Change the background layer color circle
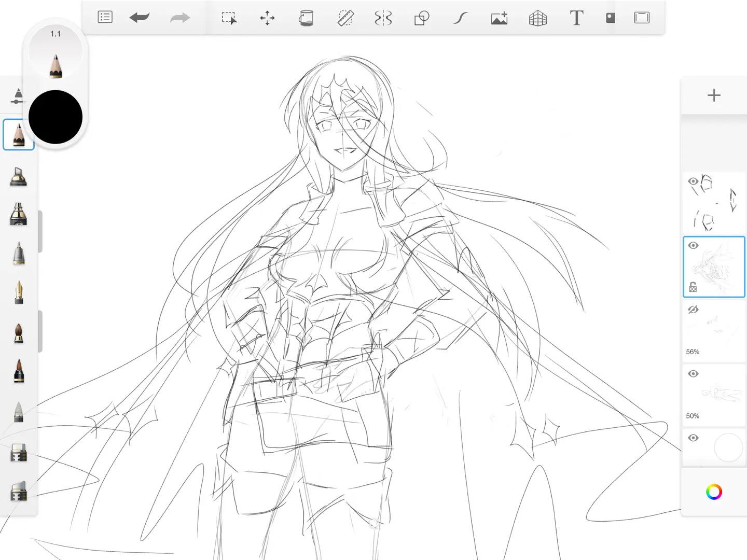The image size is (747, 560). [x=728, y=447]
